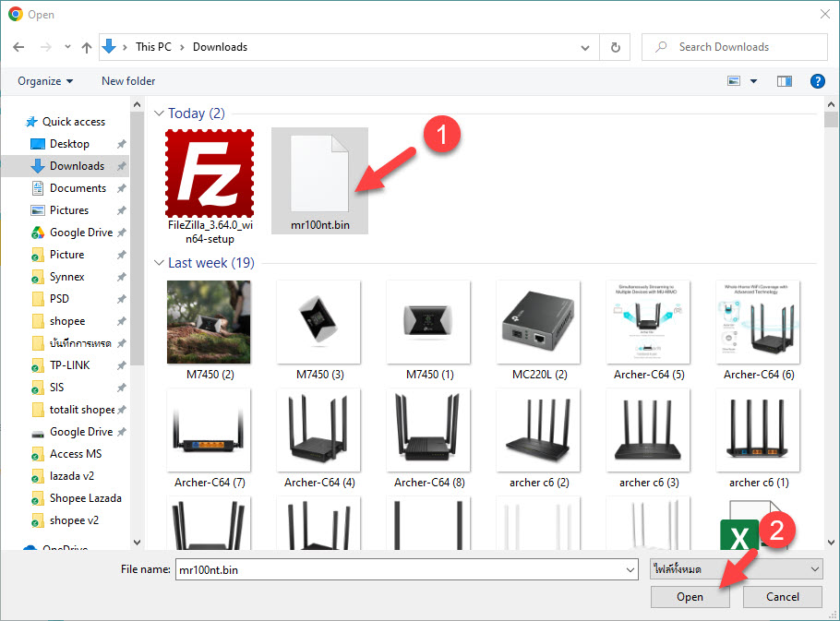Collapse the Today (2) group
Image resolution: width=840 pixels, height=621 pixels.
tap(159, 113)
